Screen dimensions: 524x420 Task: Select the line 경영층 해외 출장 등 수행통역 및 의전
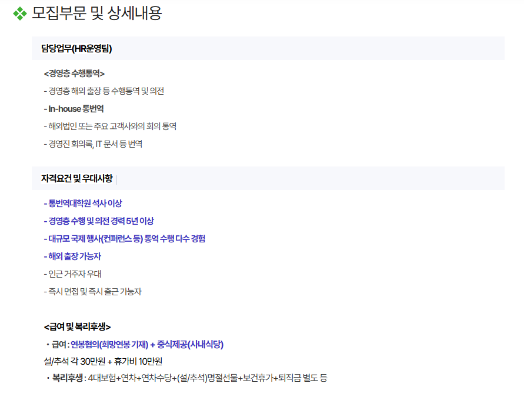pos(104,91)
